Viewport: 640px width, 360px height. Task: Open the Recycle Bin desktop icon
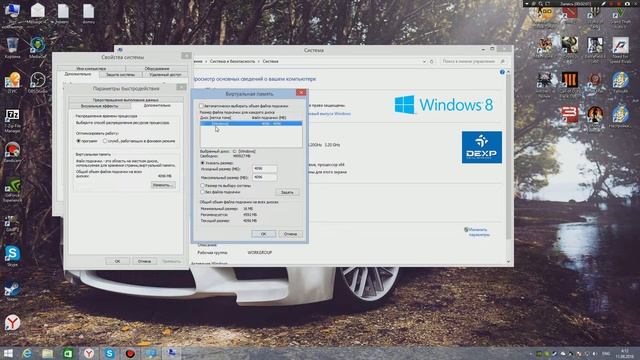12,46
